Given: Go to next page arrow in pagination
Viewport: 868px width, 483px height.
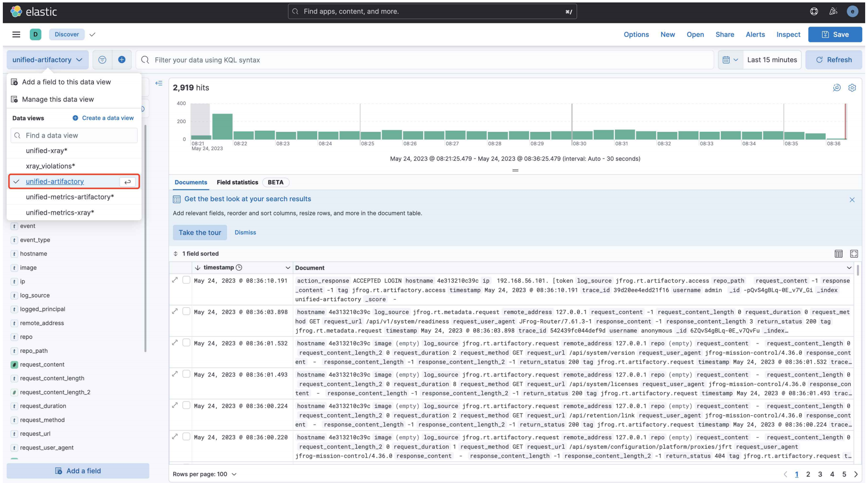Looking at the screenshot, I should click(856, 475).
